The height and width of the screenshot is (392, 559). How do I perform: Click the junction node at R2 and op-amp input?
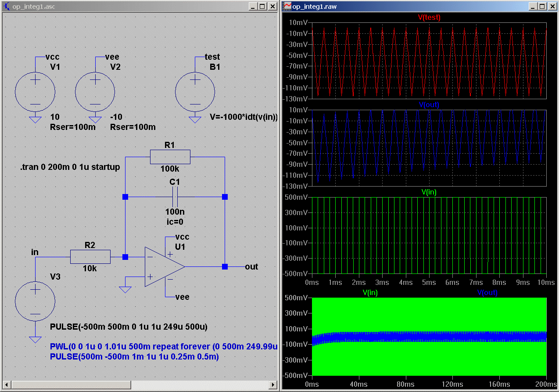coord(125,257)
